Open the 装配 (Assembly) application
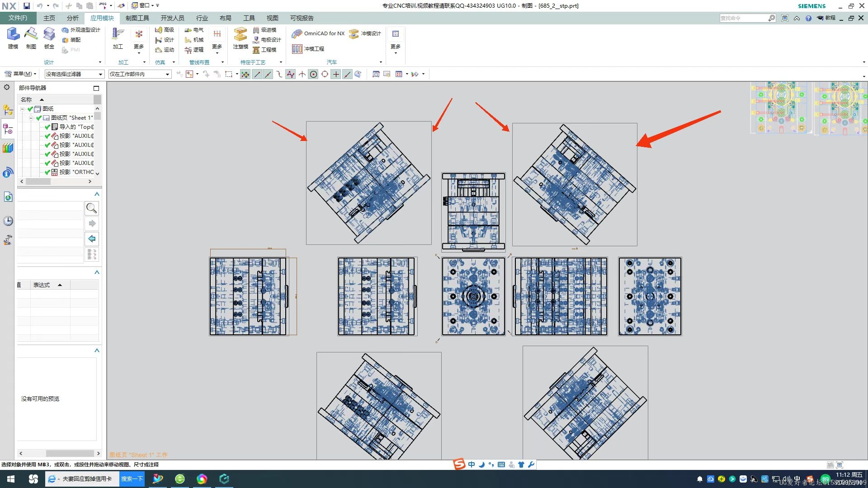 [71, 40]
